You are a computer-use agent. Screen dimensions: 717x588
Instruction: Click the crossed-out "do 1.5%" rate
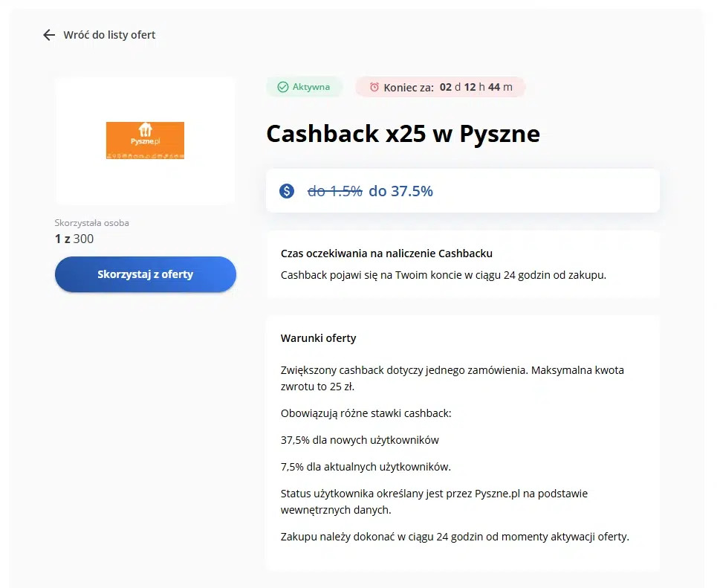(335, 191)
